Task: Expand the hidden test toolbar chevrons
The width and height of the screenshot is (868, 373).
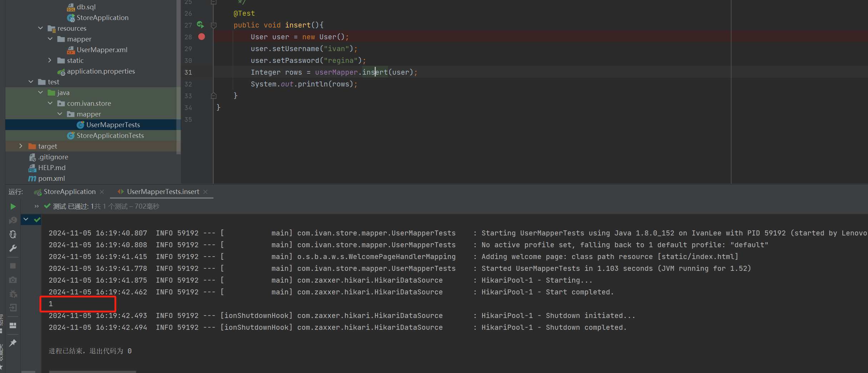Action: click(x=36, y=206)
